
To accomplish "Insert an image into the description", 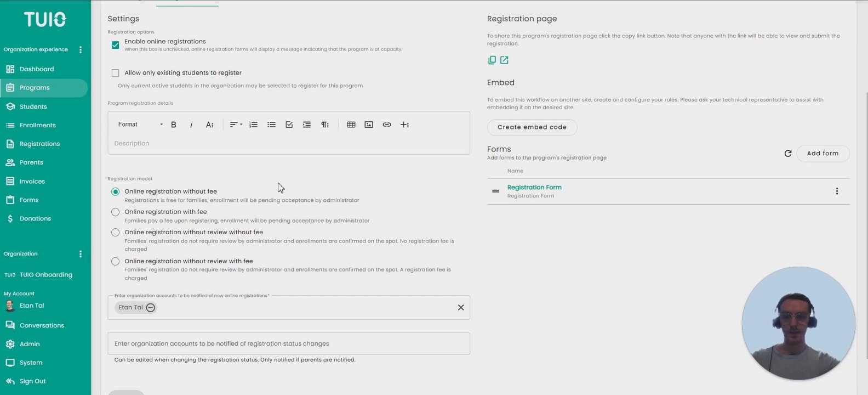I will click(x=369, y=125).
